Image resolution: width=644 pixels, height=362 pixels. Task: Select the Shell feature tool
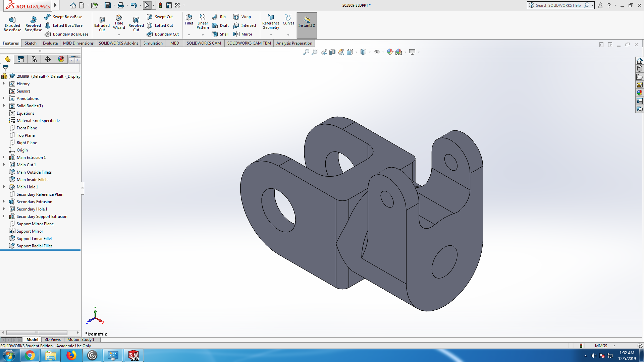(x=220, y=34)
